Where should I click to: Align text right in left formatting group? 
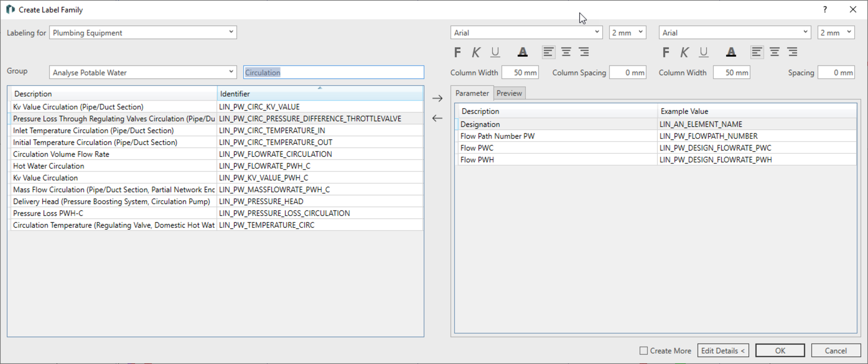point(584,52)
